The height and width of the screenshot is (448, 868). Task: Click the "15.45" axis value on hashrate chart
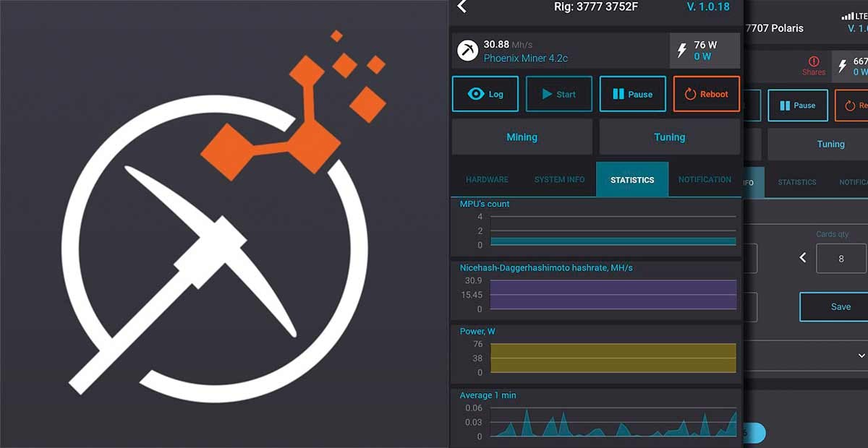click(x=472, y=295)
